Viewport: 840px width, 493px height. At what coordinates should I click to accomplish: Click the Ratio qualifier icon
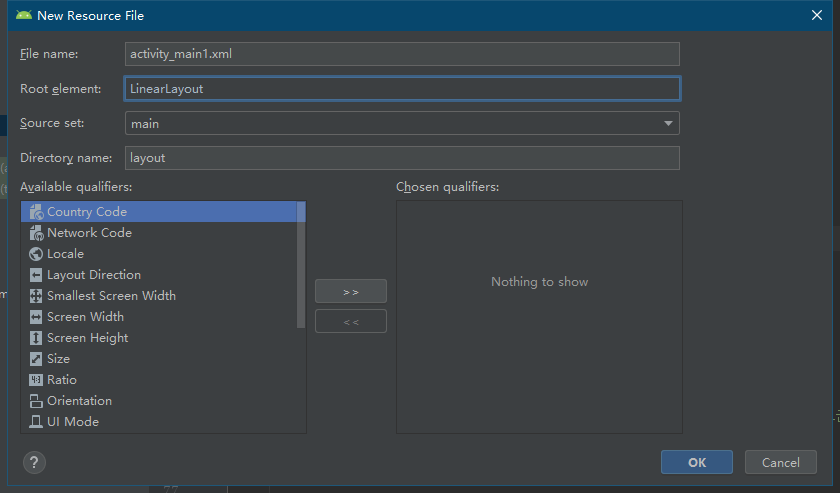(36, 380)
